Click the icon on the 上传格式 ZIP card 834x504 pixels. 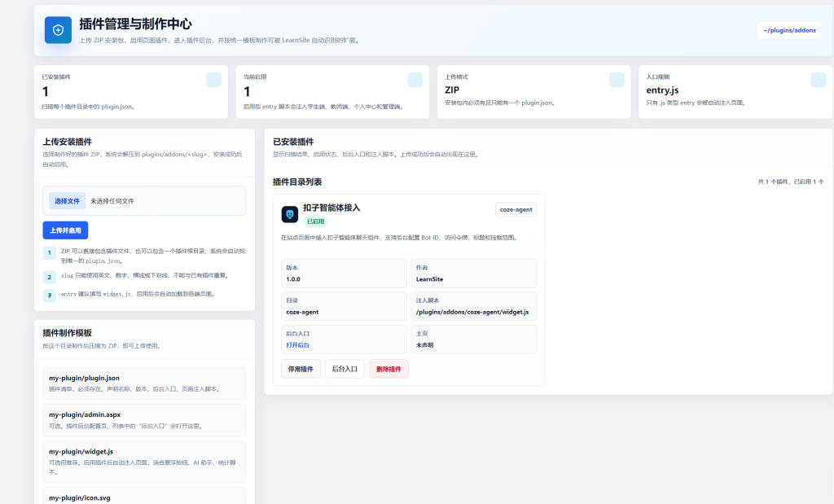(617, 80)
